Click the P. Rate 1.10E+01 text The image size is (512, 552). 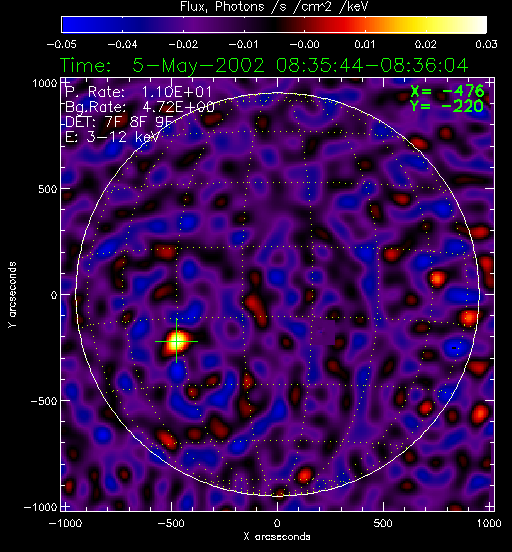pyautogui.click(x=138, y=92)
